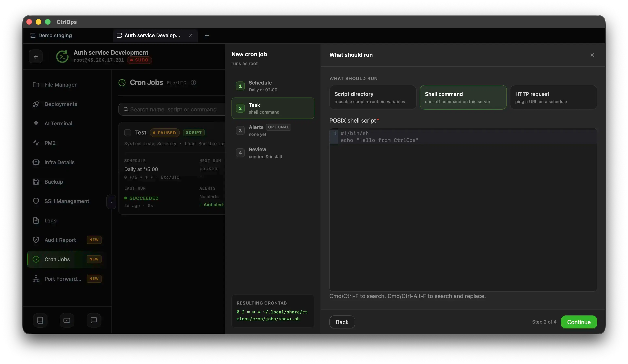Click the OPTIONAL tag on Alerts step
The height and width of the screenshot is (364, 628).
coord(278,127)
